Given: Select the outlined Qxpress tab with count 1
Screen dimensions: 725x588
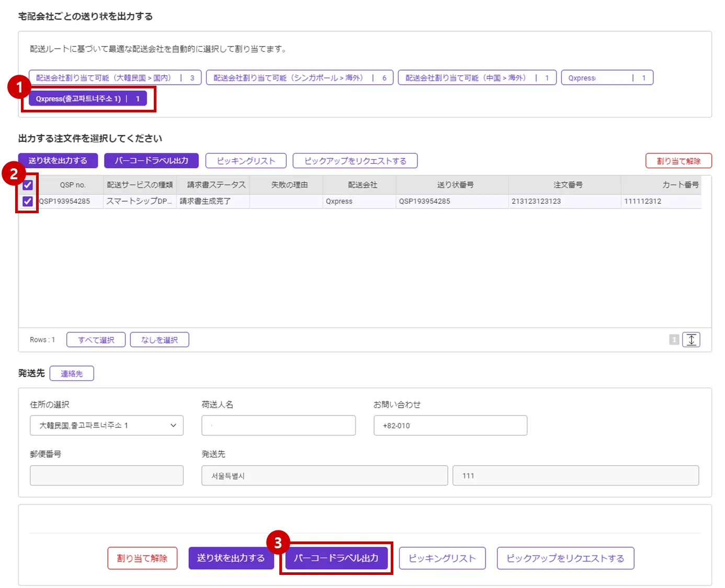Looking at the screenshot, I should (607, 78).
